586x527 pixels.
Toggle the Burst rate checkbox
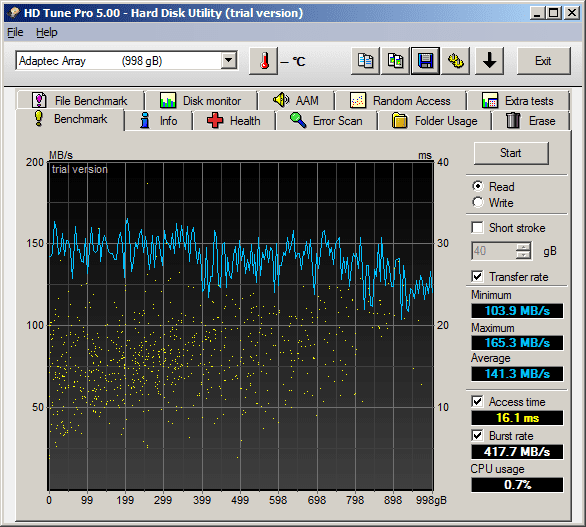click(x=477, y=435)
